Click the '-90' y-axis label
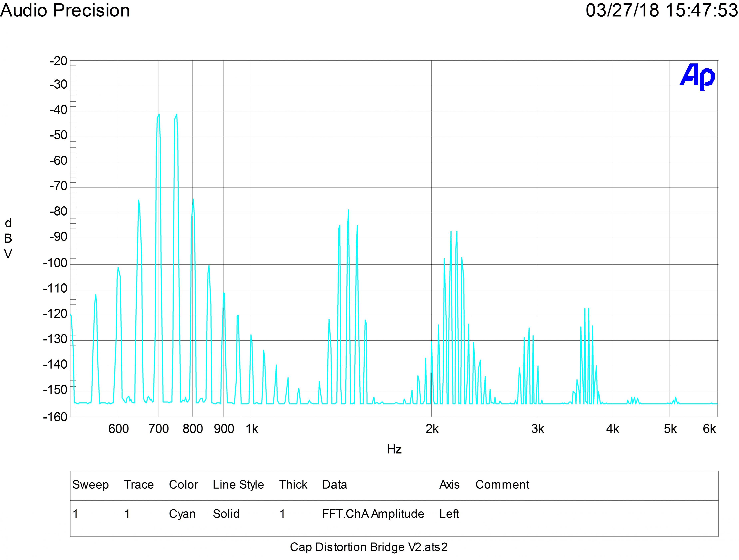Viewport: 739px width, 560px height. click(x=58, y=237)
